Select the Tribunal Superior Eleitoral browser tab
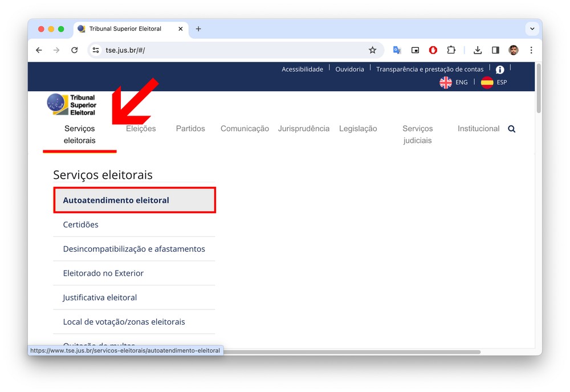Screen dimensions: 570x392 coord(130,28)
